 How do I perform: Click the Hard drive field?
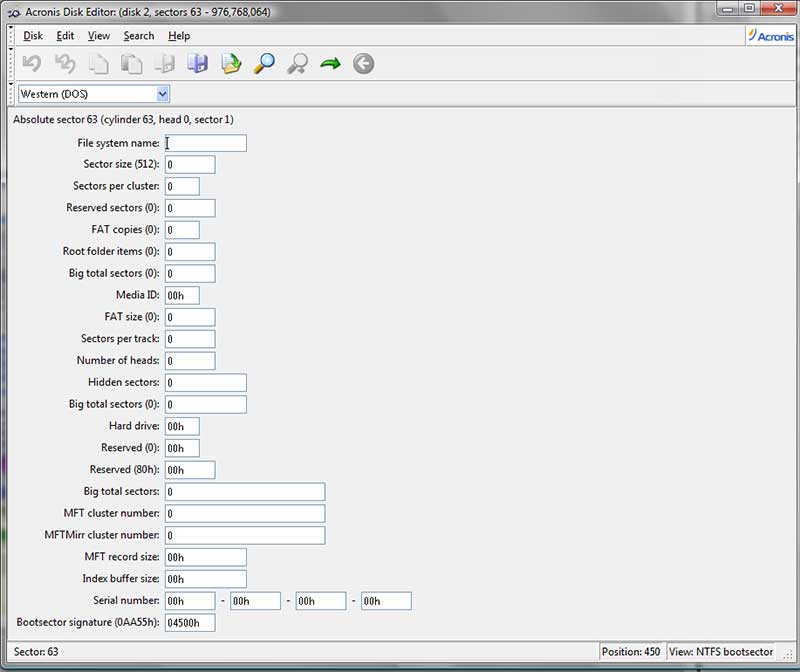click(182, 427)
